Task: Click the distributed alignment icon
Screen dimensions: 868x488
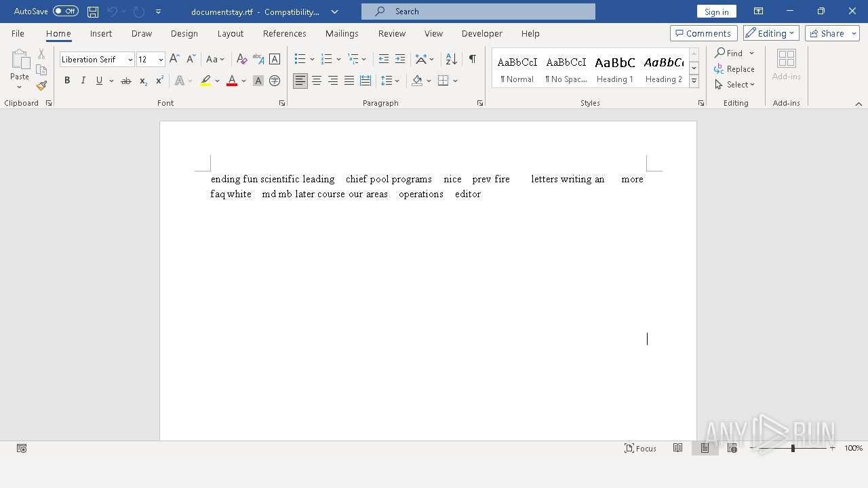Action: tap(366, 81)
